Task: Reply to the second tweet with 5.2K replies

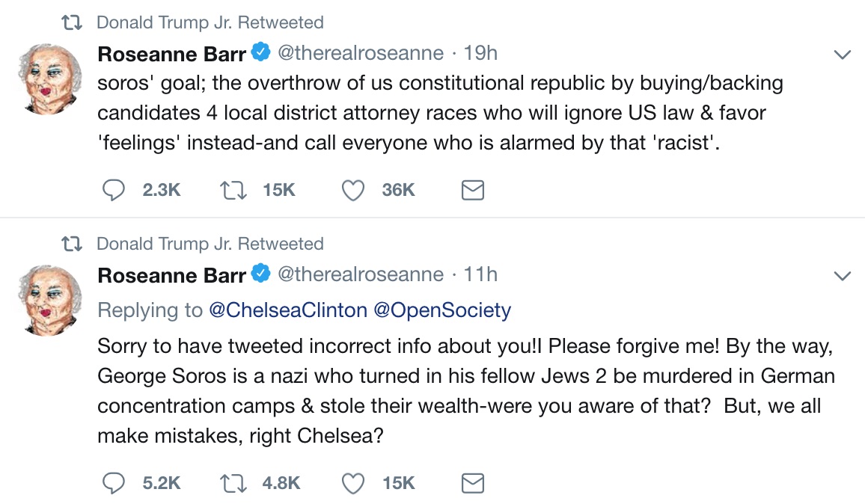Action: coord(113,484)
